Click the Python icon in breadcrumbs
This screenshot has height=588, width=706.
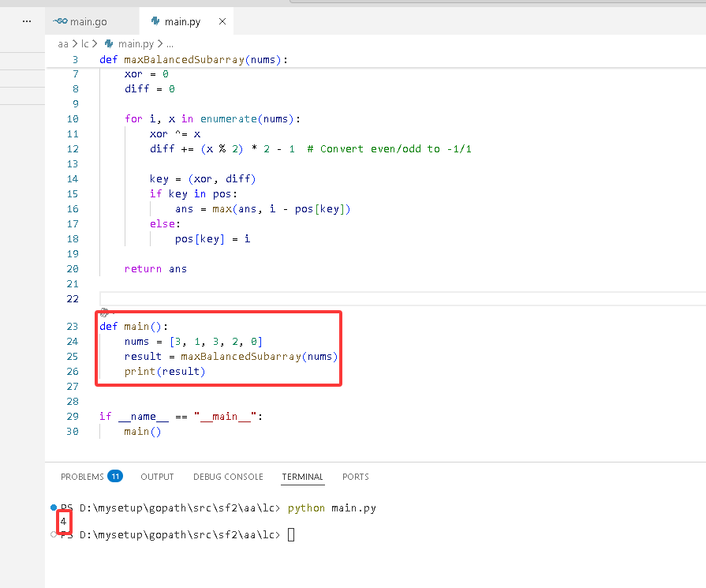(x=109, y=43)
